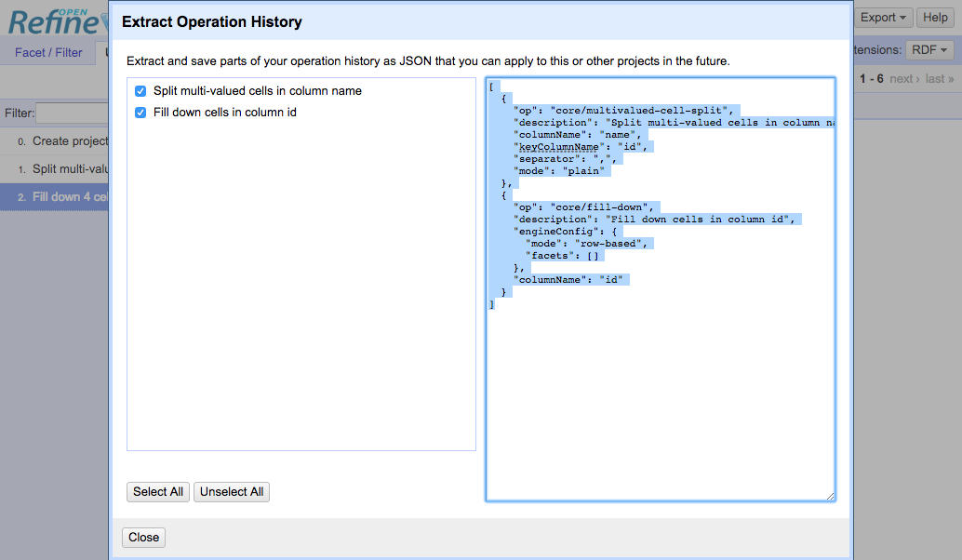This screenshot has height=560, width=962.
Task: Click the Unselect All button
Action: coord(232,492)
